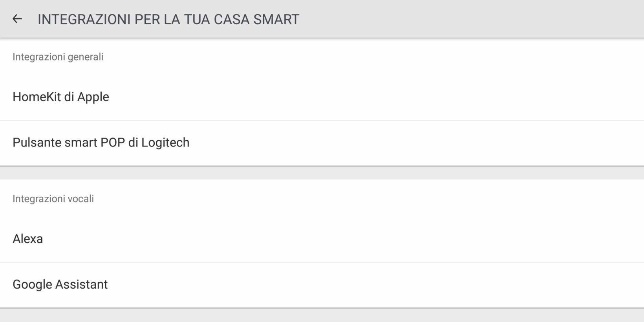Open Pulsante smart POP di Logitech
The height and width of the screenshot is (322, 644).
point(101,143)
